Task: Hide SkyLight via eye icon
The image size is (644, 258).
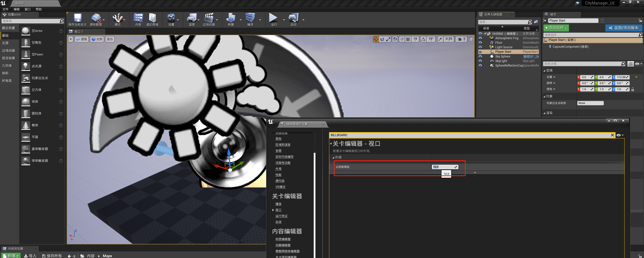Action: click(x=480, y=61)
